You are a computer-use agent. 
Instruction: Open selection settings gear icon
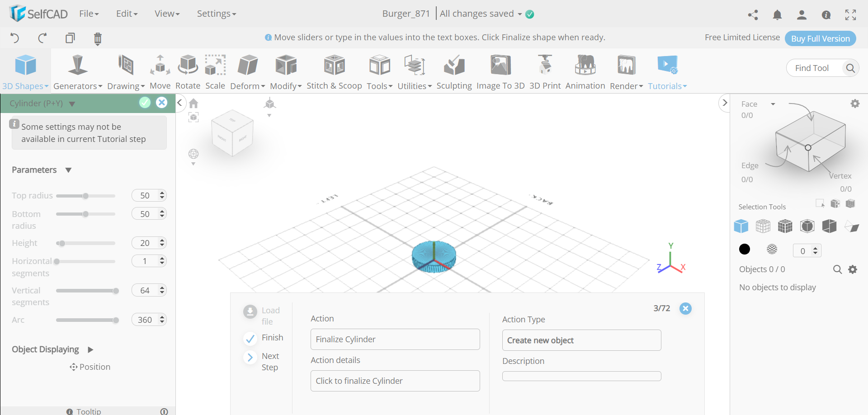tap(855, 104)
